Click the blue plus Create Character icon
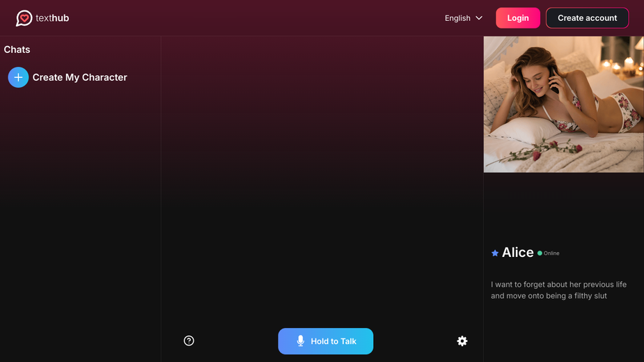The image size is (644, 362). coord(19,77)
